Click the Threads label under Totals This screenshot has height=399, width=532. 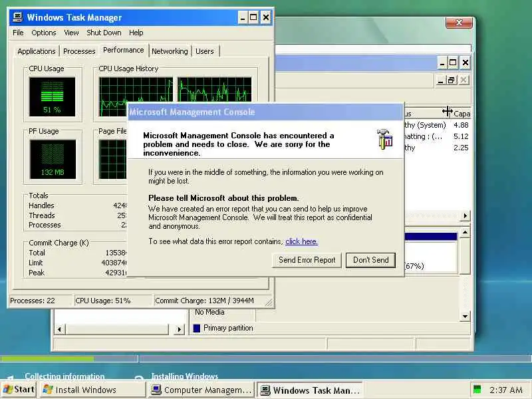tap(42, 215)
